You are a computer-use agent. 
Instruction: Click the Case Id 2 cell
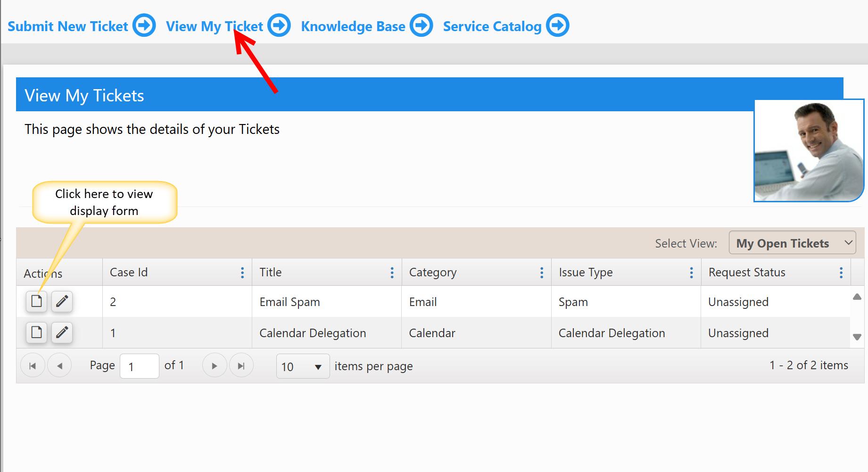(x=177, y=302)
